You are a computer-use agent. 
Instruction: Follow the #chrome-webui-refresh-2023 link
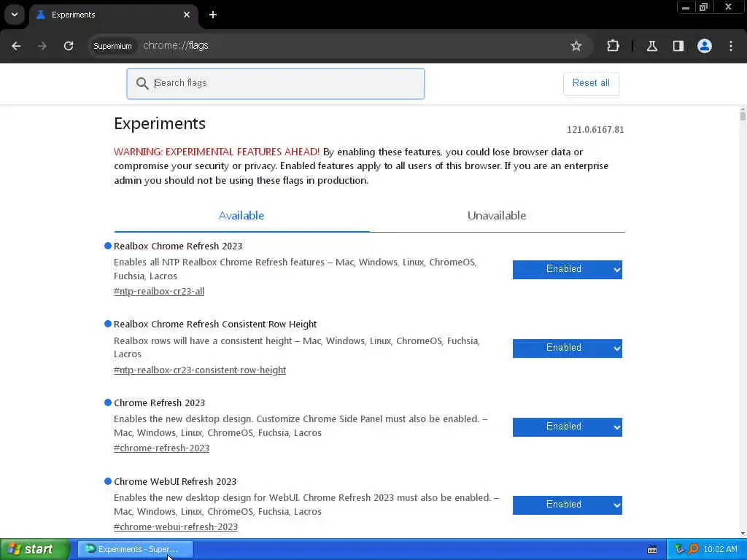(176, 526)
